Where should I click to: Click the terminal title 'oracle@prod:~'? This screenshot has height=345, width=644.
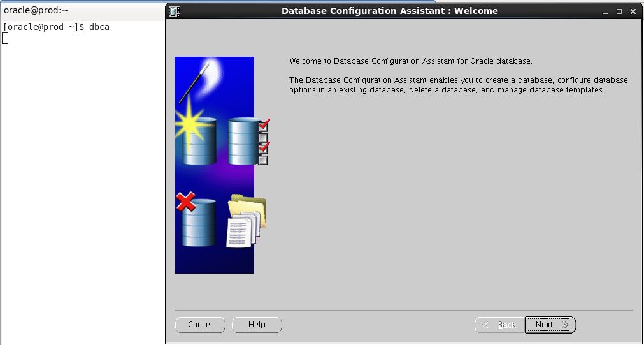pyautogui.click(x=36, y=10)
